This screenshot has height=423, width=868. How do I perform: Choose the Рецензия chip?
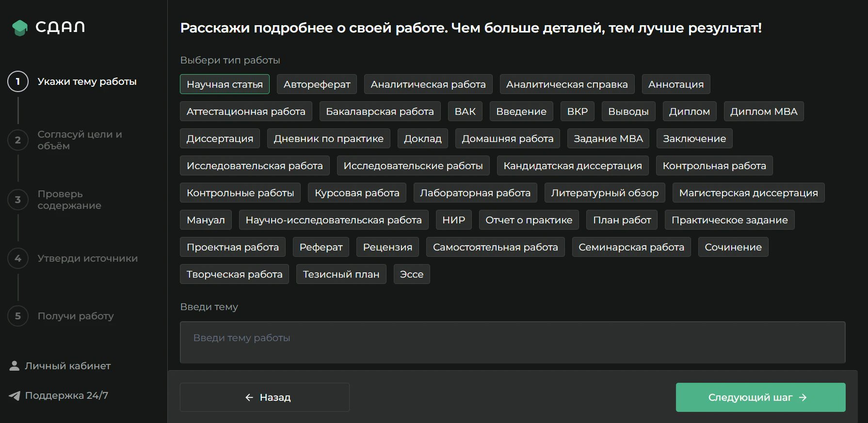(x=387, y=247)
